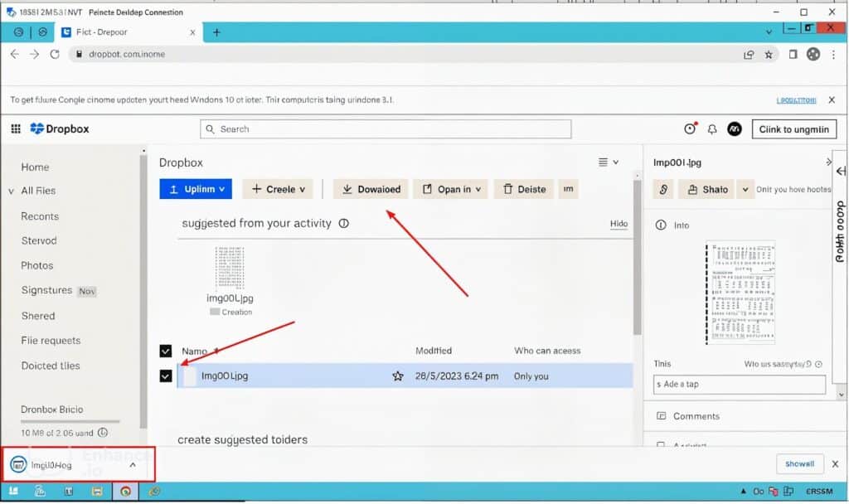Open Deleted files in the sidebar
849x504 pixels.
pyautogui.click(x=51, y=366)
